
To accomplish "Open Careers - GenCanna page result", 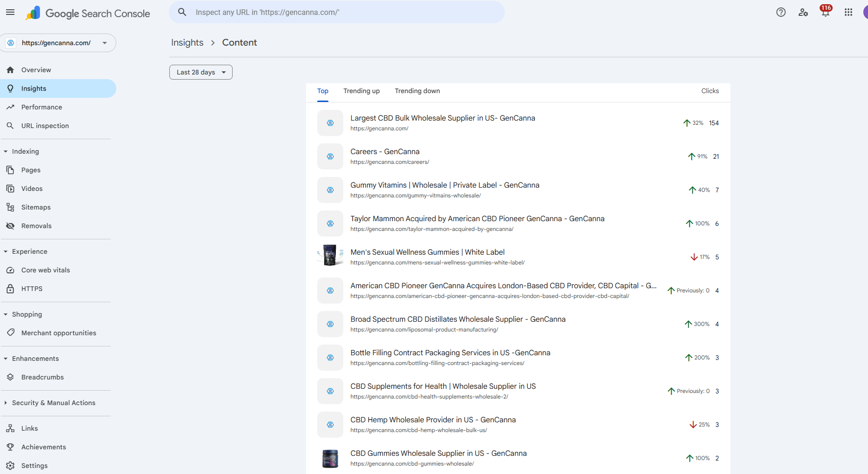I will tap(385, 152).
